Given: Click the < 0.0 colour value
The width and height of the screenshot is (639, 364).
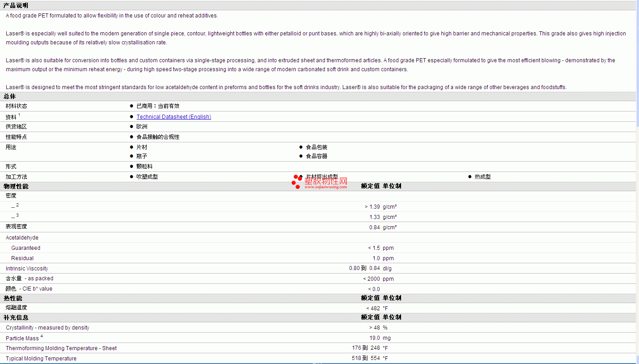Looking at the screenshot, I should click(374, 289).
